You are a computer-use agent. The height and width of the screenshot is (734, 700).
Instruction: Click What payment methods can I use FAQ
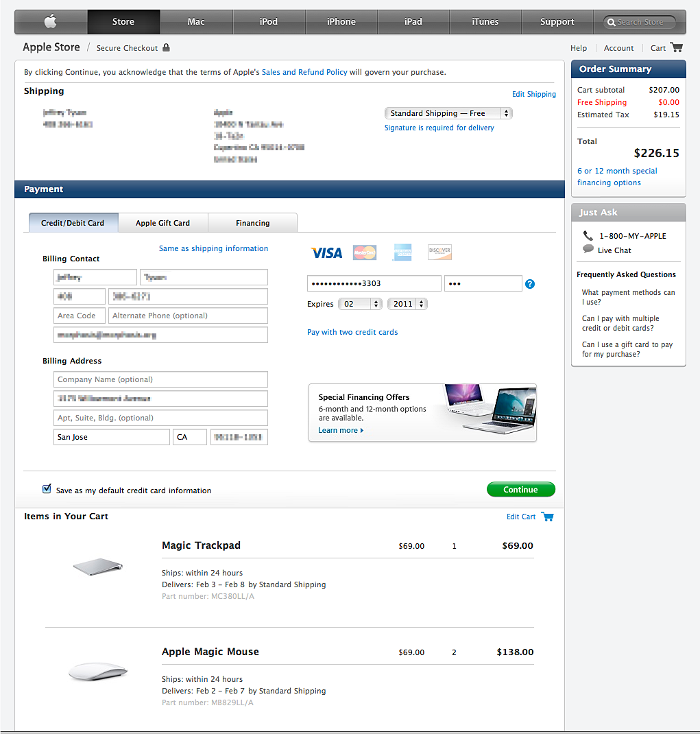click(x=628, y=297)
